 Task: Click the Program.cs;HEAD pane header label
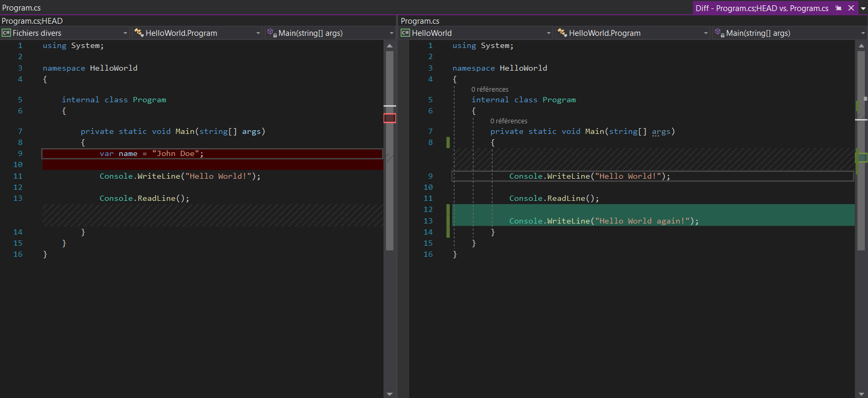tap(32, 21)
